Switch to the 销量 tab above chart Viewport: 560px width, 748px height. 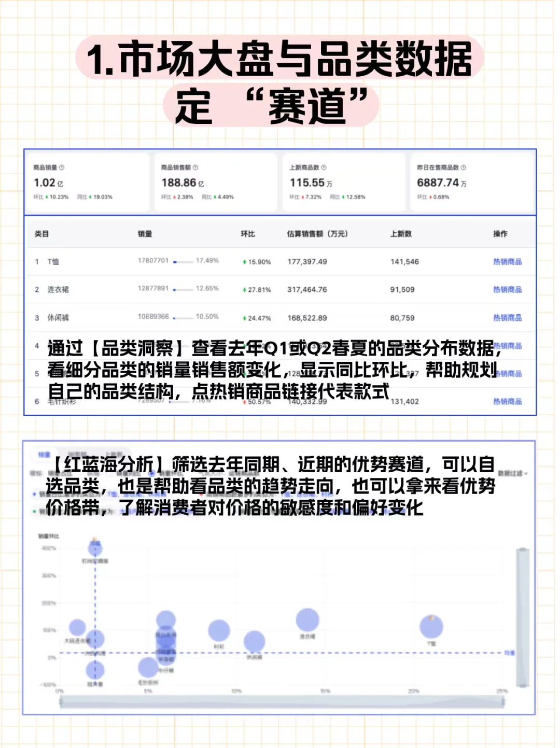(x=44, y=455)
